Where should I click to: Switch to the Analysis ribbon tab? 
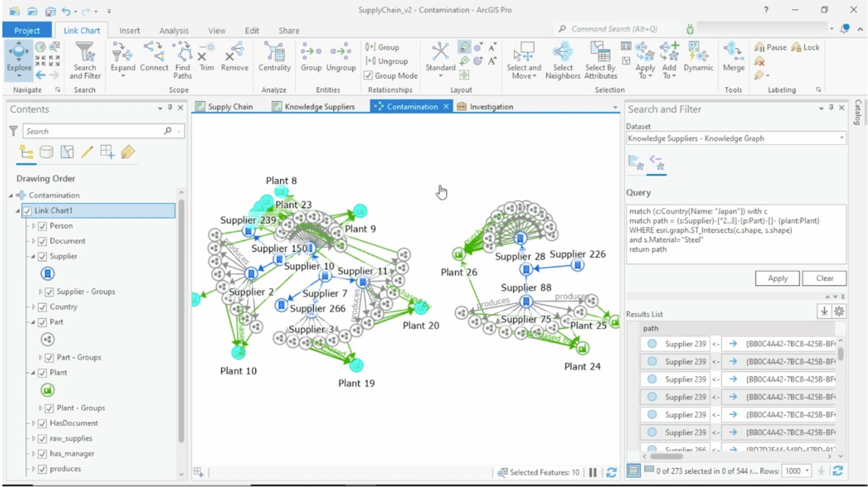click(174, 31)
